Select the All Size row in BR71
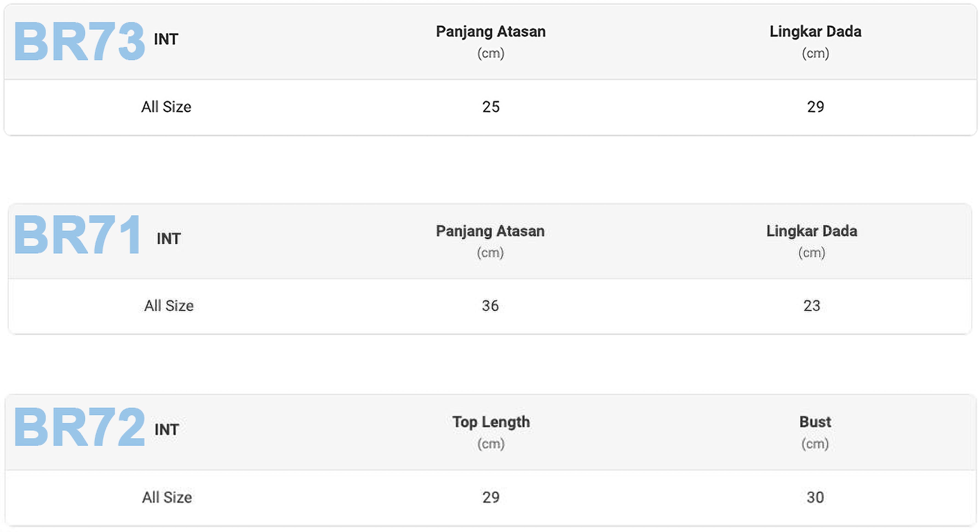 point(169,306)
